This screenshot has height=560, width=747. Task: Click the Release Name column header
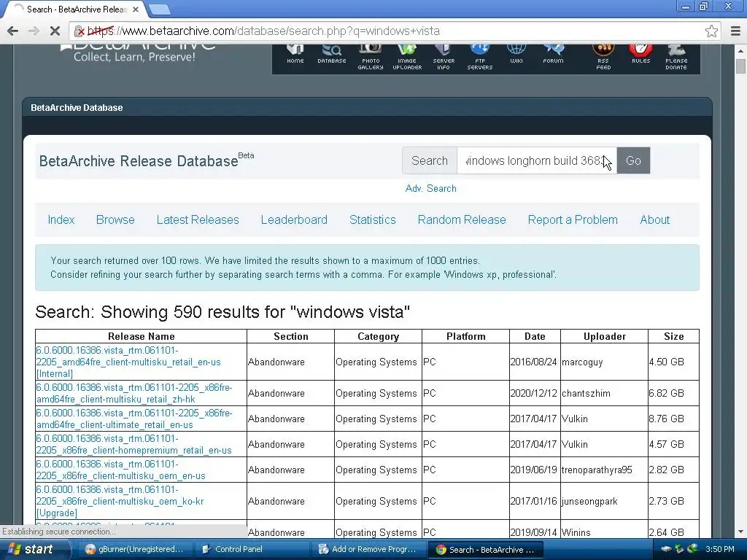141,336
